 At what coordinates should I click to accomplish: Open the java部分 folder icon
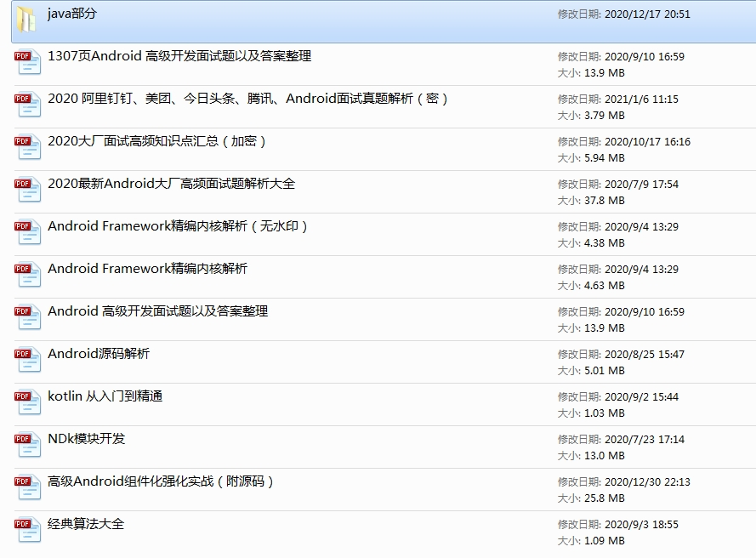click(x=26, y=20)
